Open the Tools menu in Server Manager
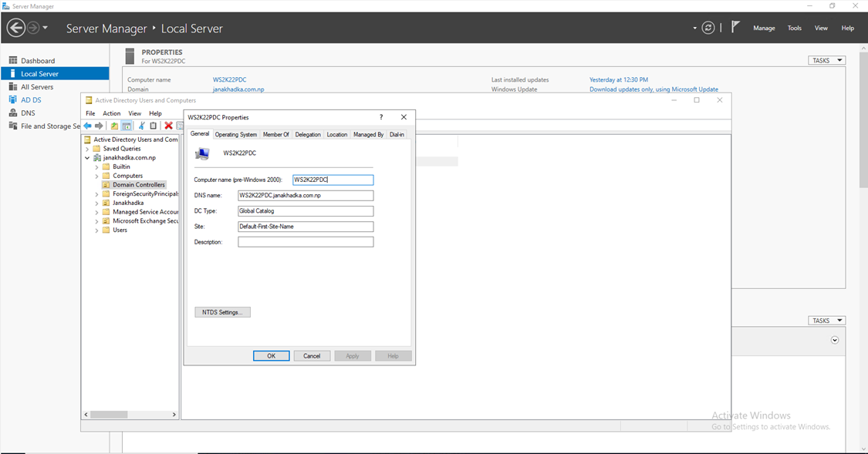 794,28
